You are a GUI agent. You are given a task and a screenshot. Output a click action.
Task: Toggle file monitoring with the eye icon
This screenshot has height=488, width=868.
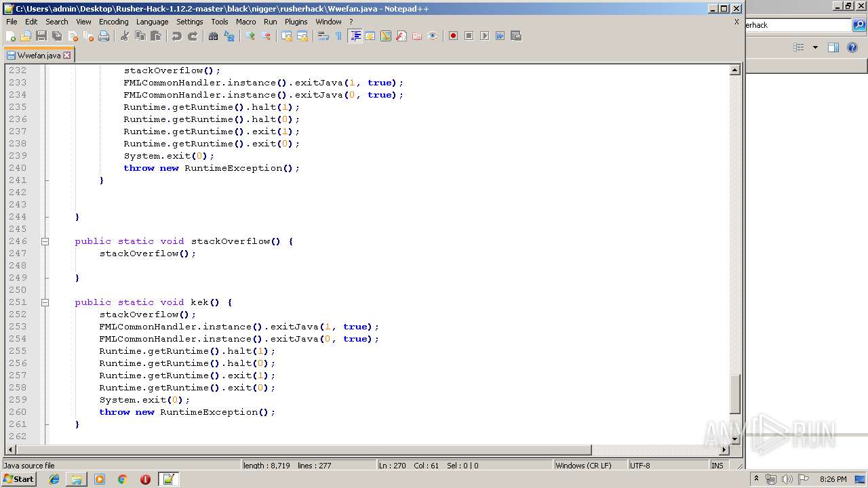click(x=433, y=36)
